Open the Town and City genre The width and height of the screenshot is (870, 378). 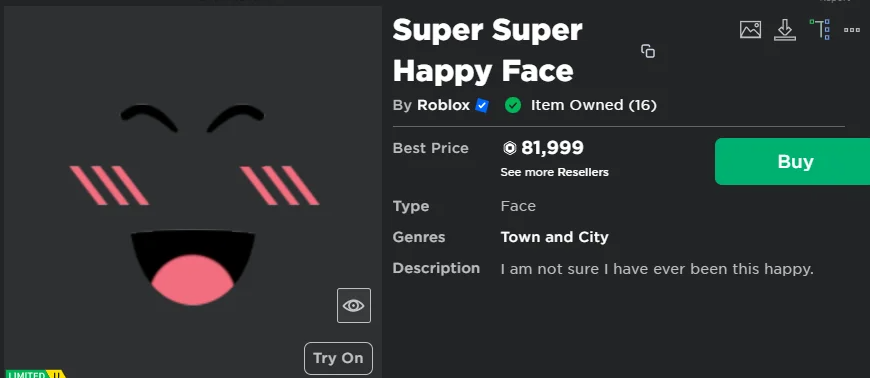[554, 237]
